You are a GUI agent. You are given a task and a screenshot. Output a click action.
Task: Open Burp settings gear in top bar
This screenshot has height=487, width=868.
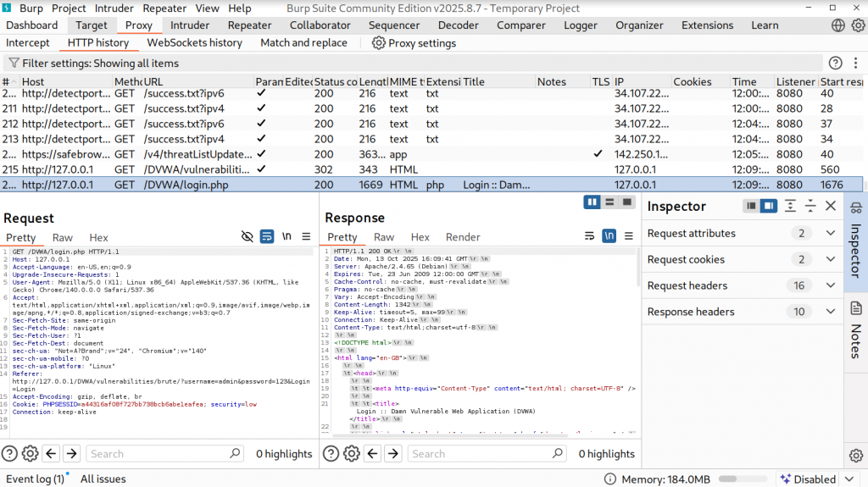[x=858, y=25]
